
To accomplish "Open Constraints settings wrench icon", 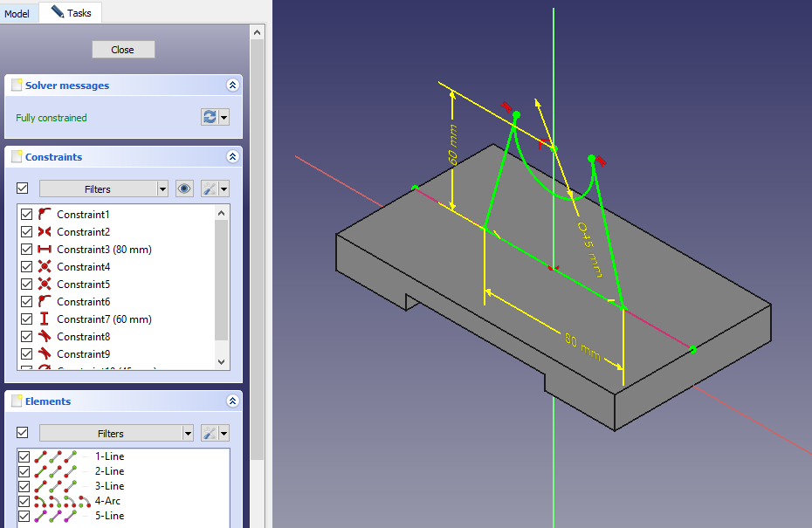I will pos(210,189).
